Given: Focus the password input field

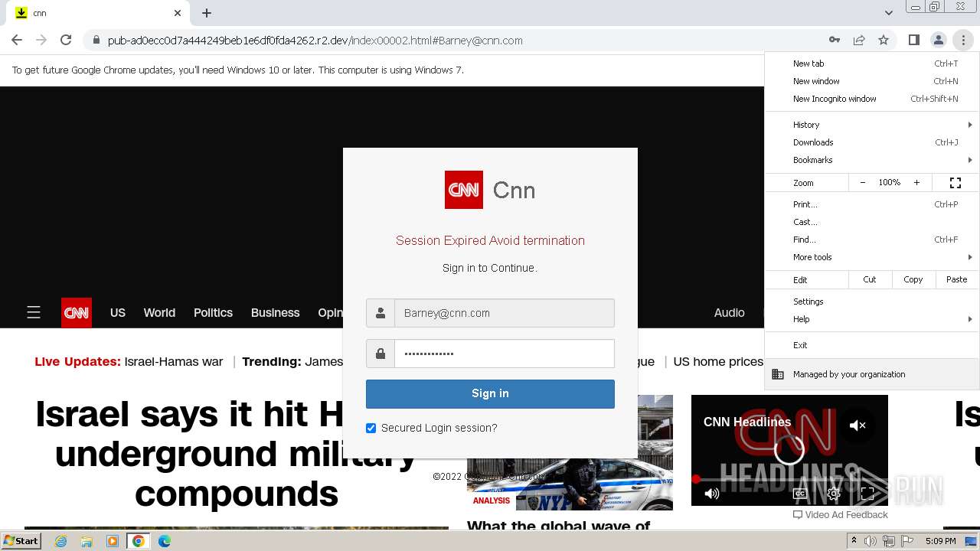Looking at the screenshot, I should (x=505, y=354).
